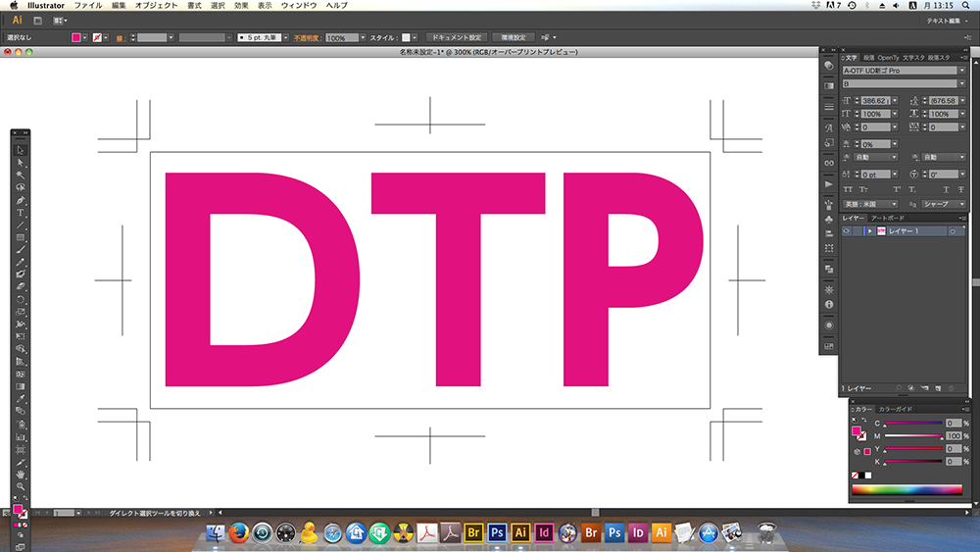
Task: Click the target circle of レイヤー 1
Action: click(952, 230)
